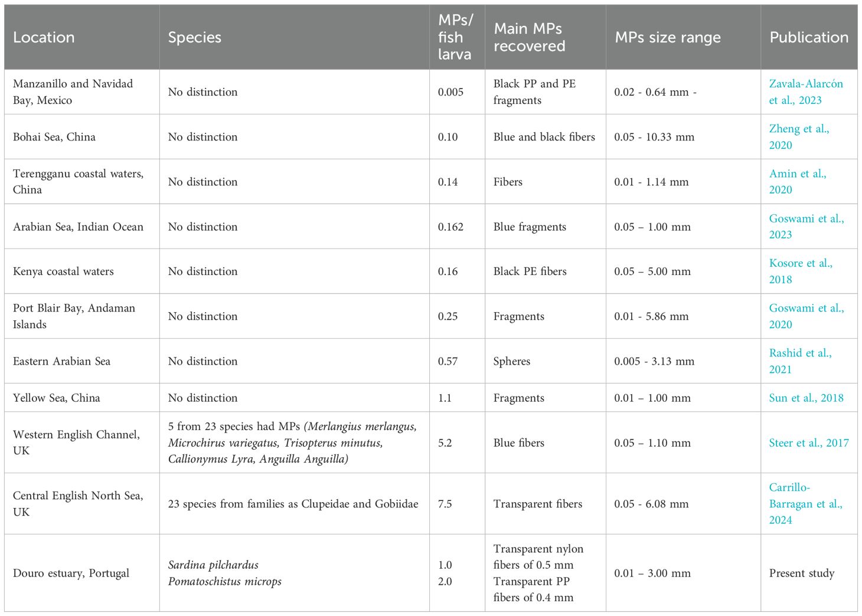862x616 pixels.
Task: Follow the Sun et al., 2018 citation
Action: pyautogui.click(x=806, y=398)
